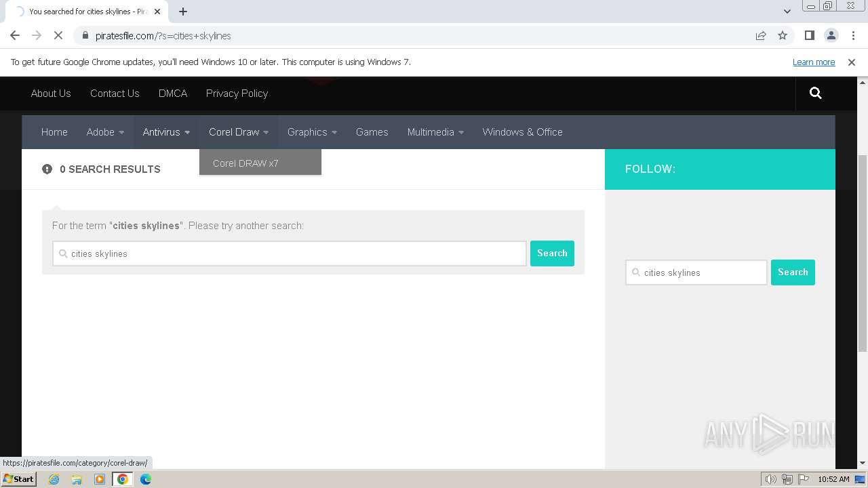Open Internet Explorer from taskbar
Viewport: 868px width, 488px height.
tap(54, 479)
